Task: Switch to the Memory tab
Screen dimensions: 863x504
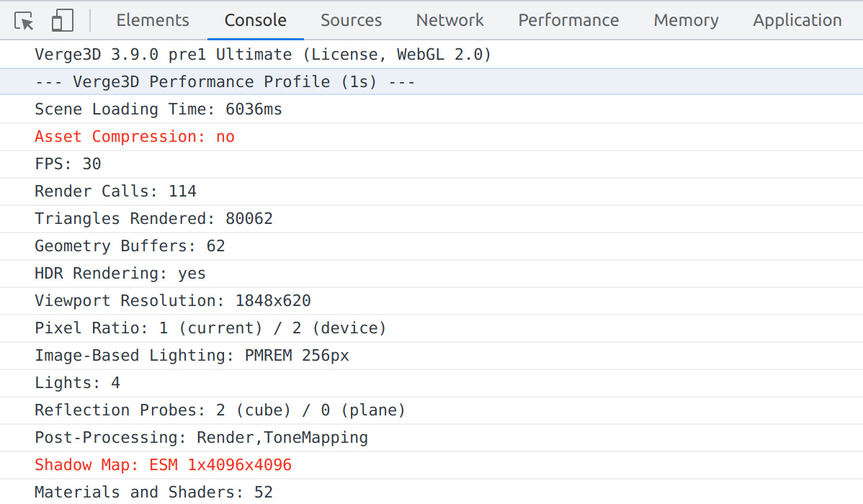Action: 686,20
